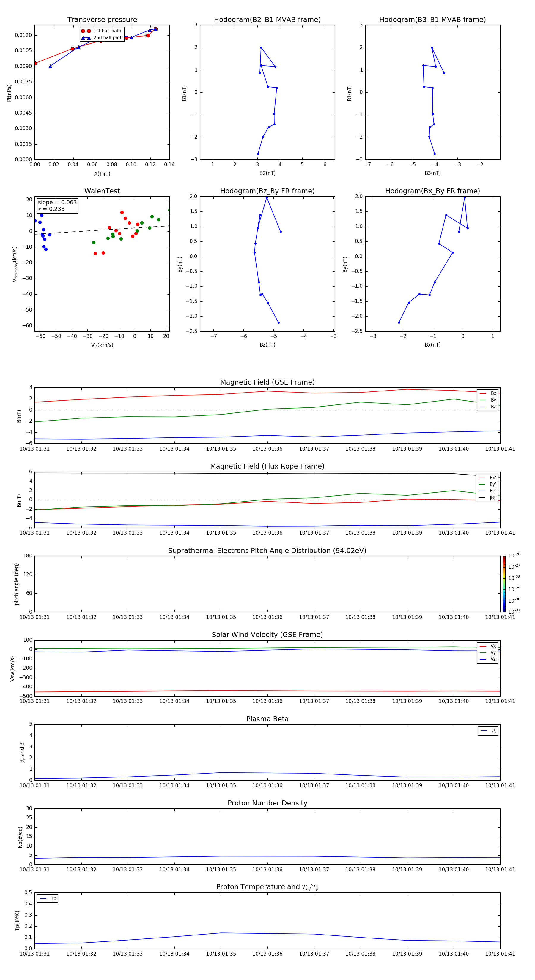Image resolution: width=535 pixels, height=980 pixels.
Task: Click the 'Vy' legend entry in velocity plot
Action: click(488, 652)
